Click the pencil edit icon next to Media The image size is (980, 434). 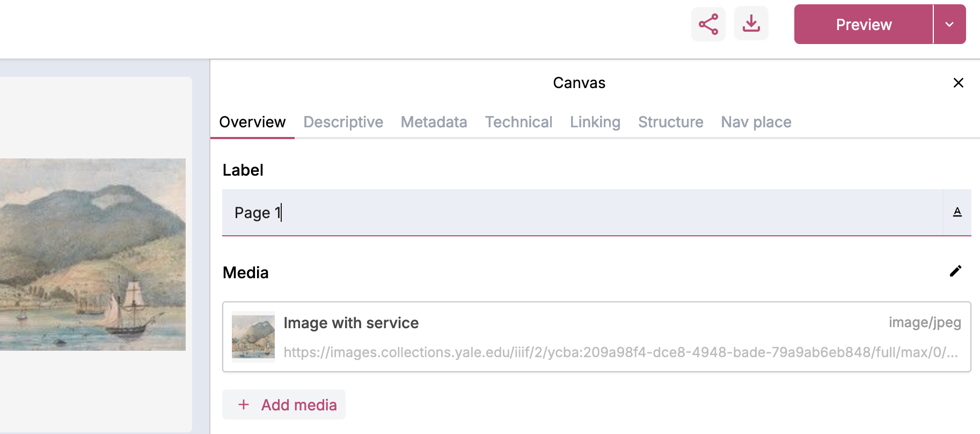(955, 271)
